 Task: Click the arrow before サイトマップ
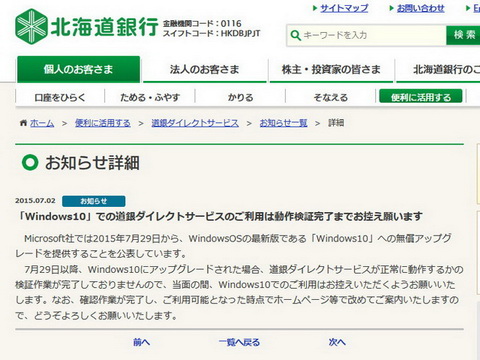315,8
